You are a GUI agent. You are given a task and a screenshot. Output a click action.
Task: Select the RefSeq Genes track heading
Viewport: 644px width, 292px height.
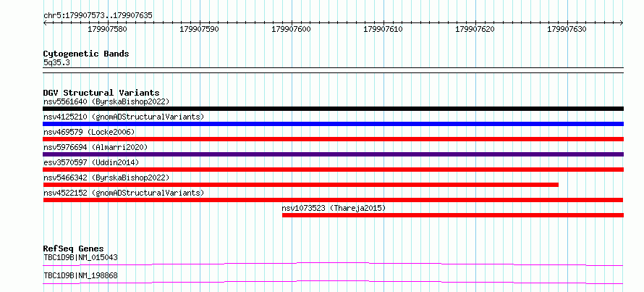pos(73,249)
